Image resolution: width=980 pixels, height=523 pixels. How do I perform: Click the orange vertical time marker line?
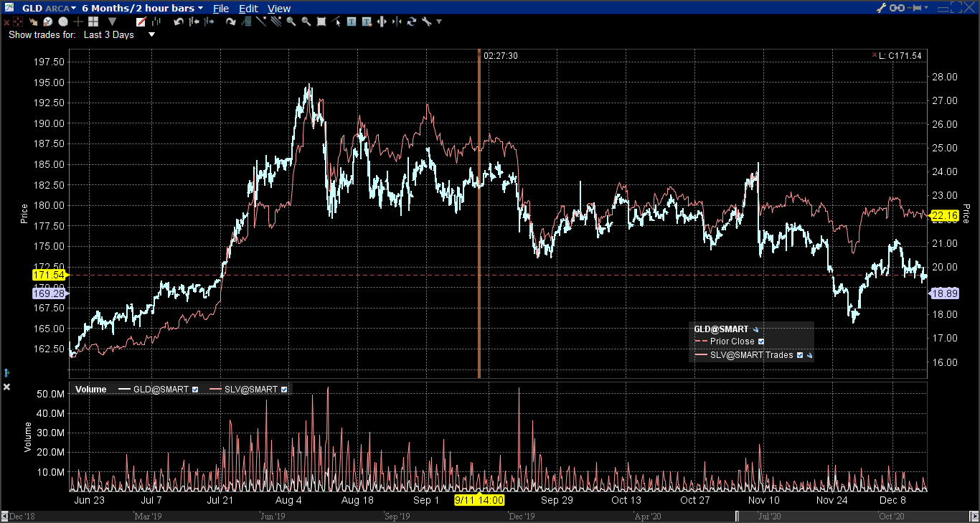pyautogui.click(x=479, y=215)
